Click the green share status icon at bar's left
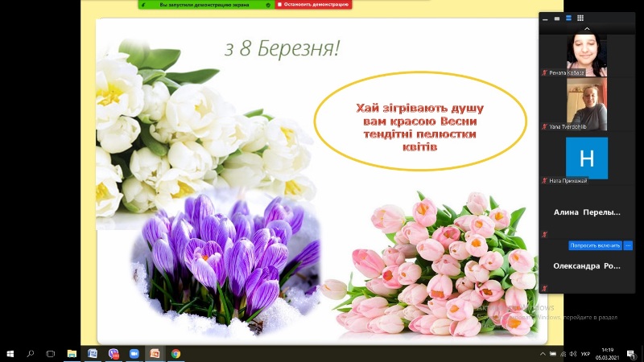The width and height of the screenshot is (644, 362). point(143,5)
